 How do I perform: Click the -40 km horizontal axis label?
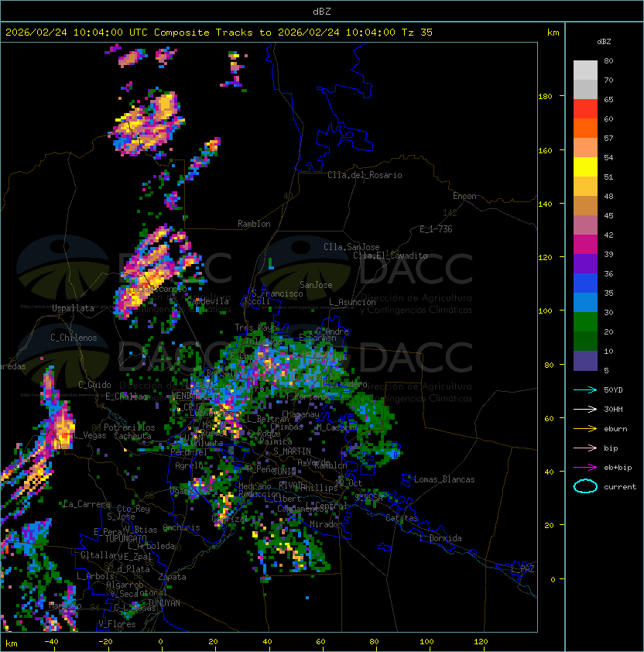(x=51, y=642)
